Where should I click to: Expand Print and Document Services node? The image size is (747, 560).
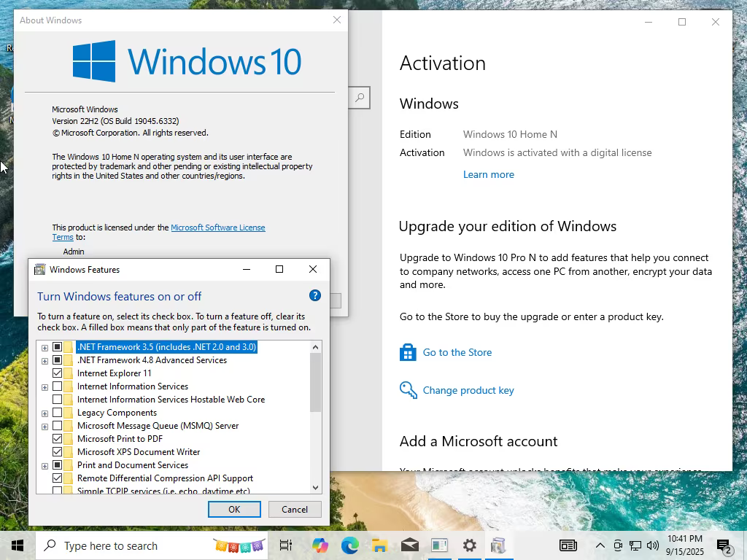(x=44, y=466)
